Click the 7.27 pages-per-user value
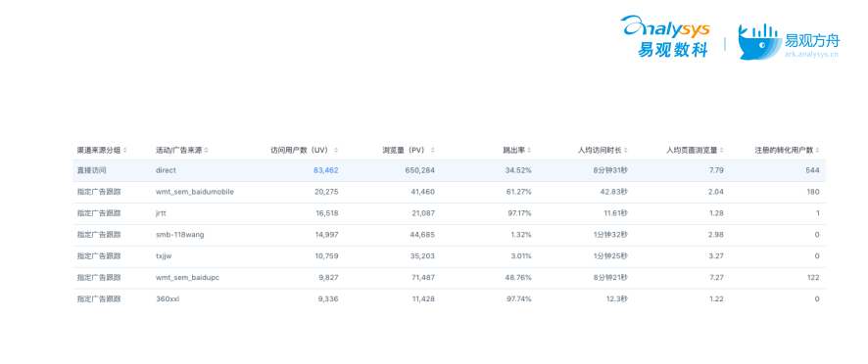The image size is (868, 364). coord(716,277)
